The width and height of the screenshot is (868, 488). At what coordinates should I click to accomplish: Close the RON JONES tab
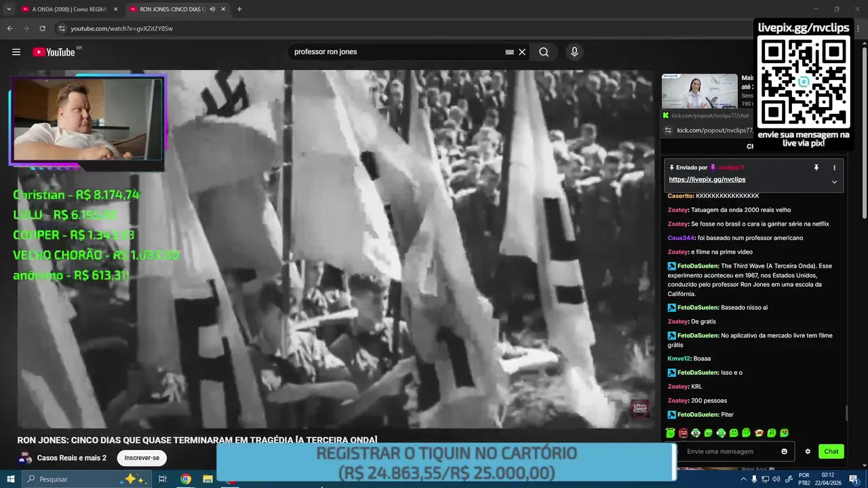[223, 9]
